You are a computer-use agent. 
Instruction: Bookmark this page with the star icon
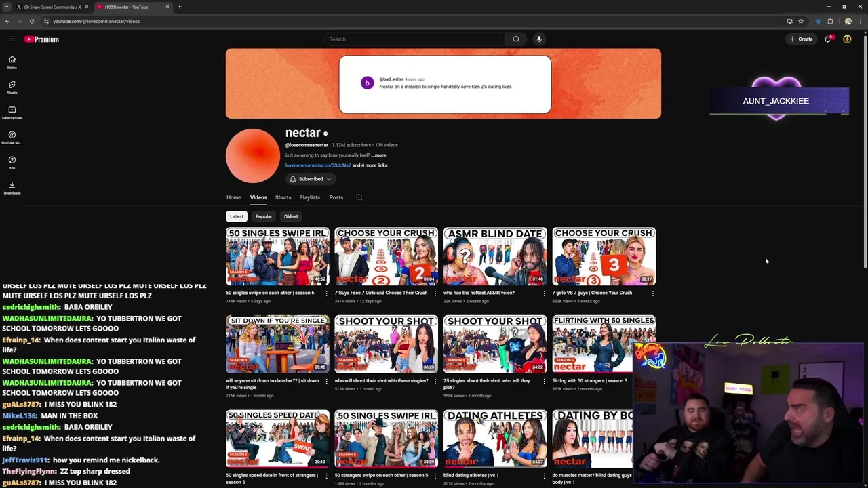pyautogui.click(x=801, y=21)
